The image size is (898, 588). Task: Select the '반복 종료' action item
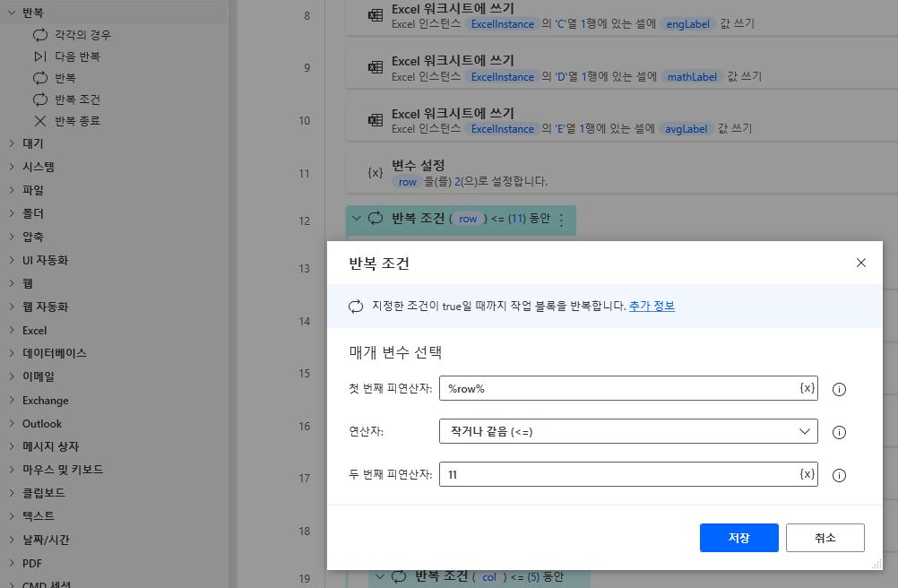pyautogui.click(x=77, y=121)
